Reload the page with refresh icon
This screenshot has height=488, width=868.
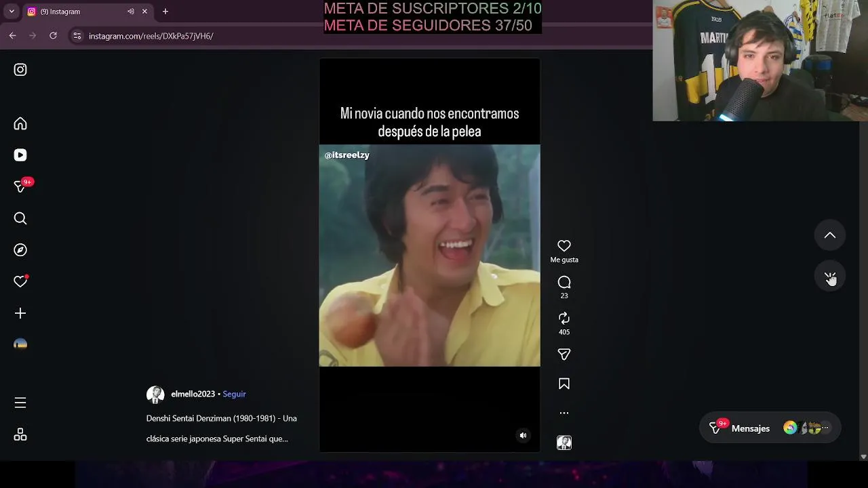click(53, 36)
